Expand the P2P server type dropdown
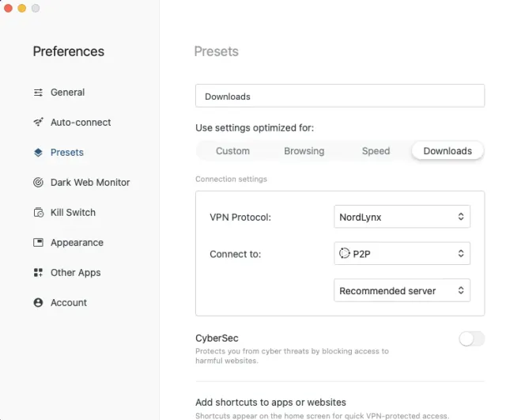This screenshot has width=506, height=420. pos(402,254)
